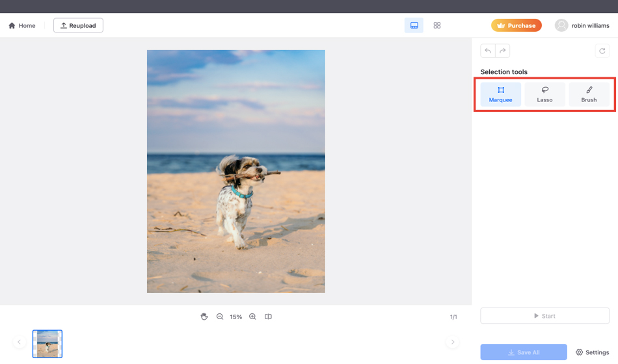Select the Brush selection tool

coord(589,94)
